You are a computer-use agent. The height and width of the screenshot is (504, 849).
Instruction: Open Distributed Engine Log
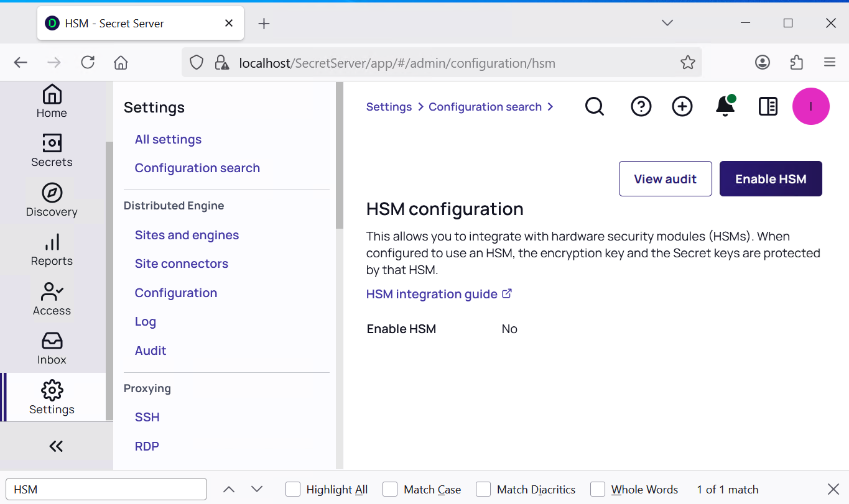[x=146, y=321]
